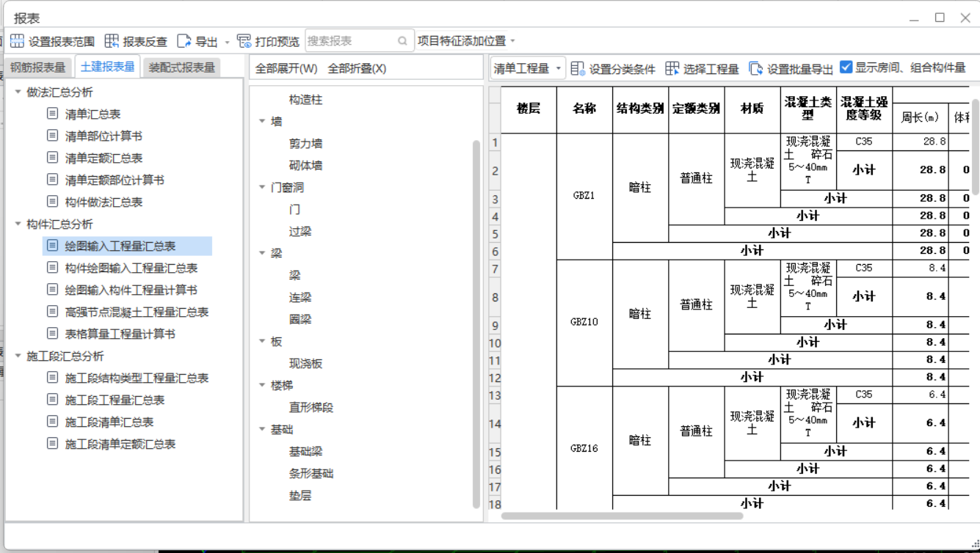Collapse the 墙 component category
Image resolution: width=980 pixels, height=553 pixels.
[262, 121]
